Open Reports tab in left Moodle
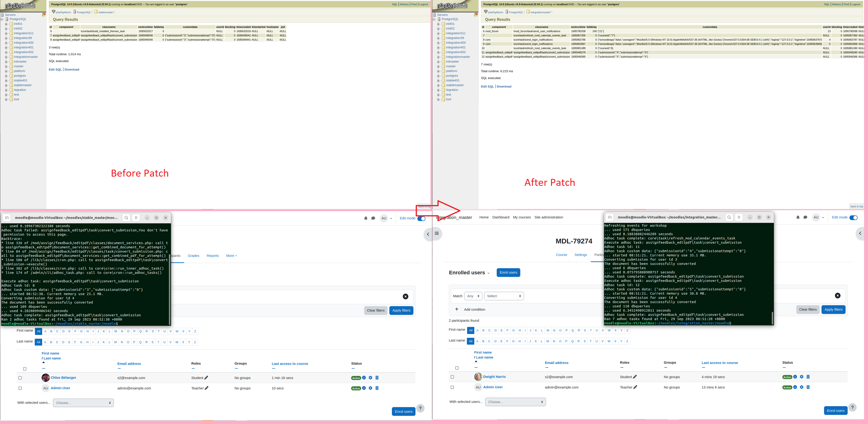 pyautogui.click(x=213, y=256)
